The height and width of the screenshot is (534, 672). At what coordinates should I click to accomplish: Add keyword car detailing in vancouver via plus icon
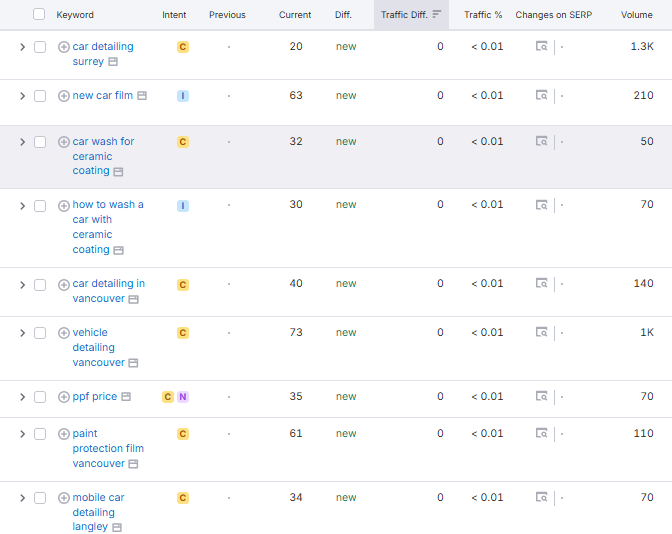(64, 284)
